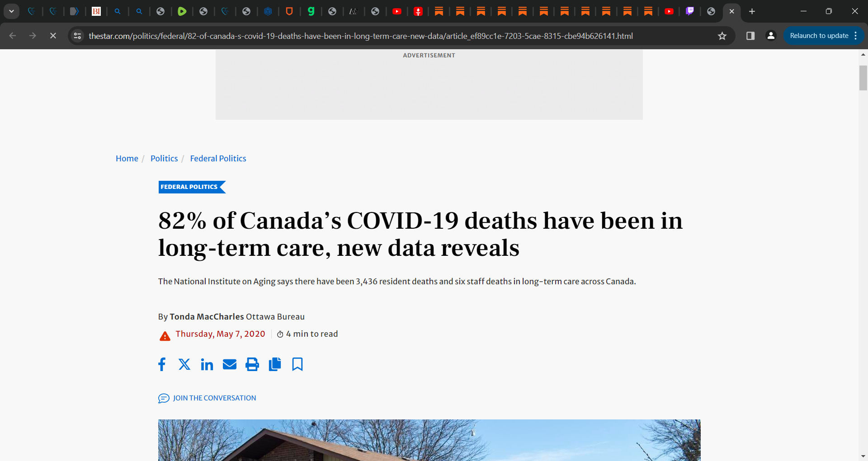Open Chrome three-dot menu
The width and height of the screenshot is (868, 461).
[856, 36]
